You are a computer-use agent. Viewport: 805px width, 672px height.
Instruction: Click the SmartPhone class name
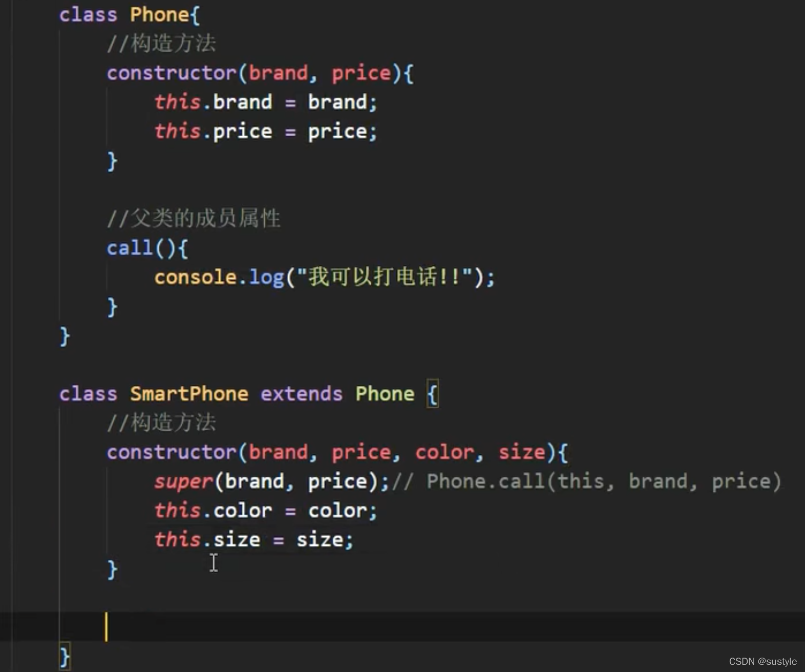click(189, 394)
